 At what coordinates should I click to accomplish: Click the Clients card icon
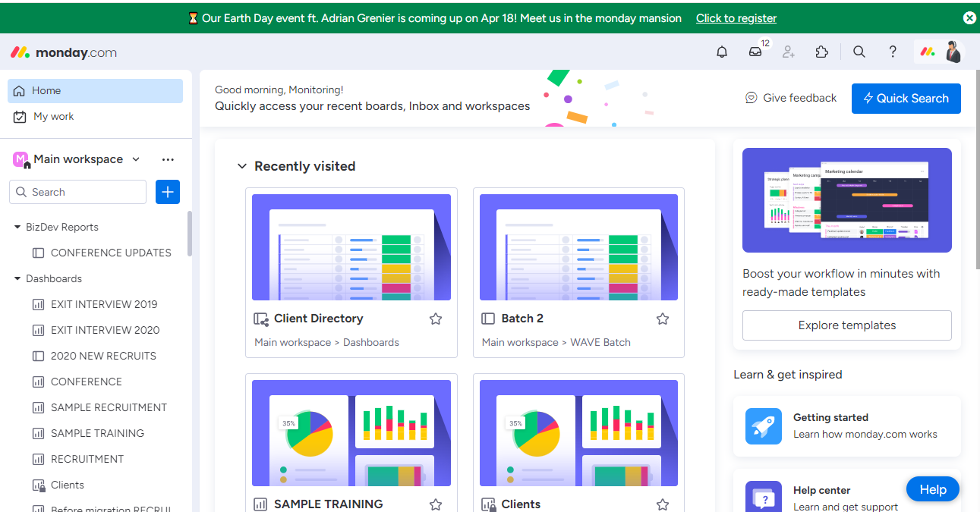488,504
